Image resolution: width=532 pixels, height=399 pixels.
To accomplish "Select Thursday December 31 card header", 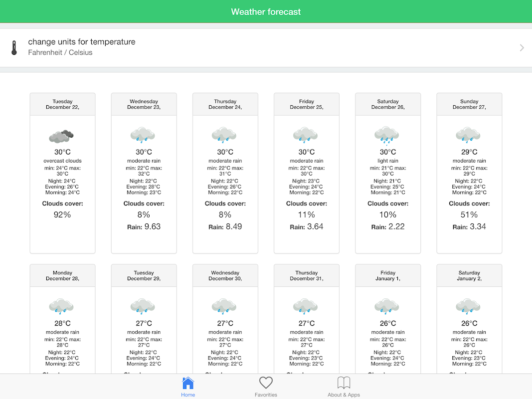I will 307,275.
